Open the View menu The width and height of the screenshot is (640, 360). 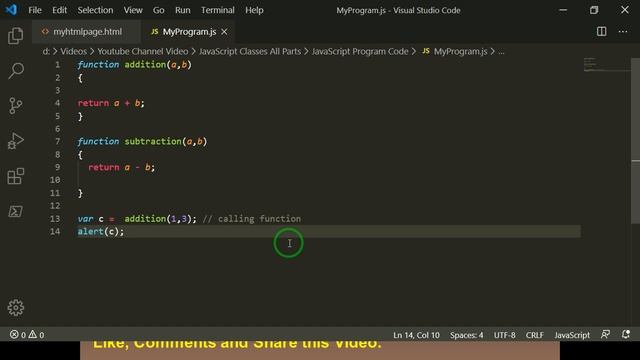tap(133, 10)
